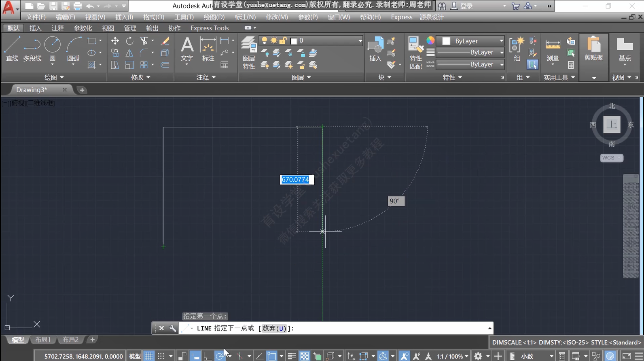Image resolution: width=644 pixels, height=361 pixels.
Task: Select the Mirror tool
Action: pyautogui.click(x=129, y=53)
